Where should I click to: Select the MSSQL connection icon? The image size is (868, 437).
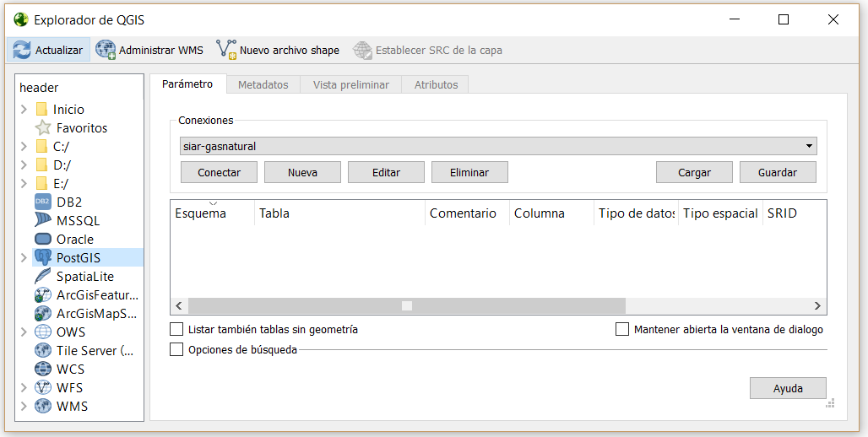pos(42,220)
